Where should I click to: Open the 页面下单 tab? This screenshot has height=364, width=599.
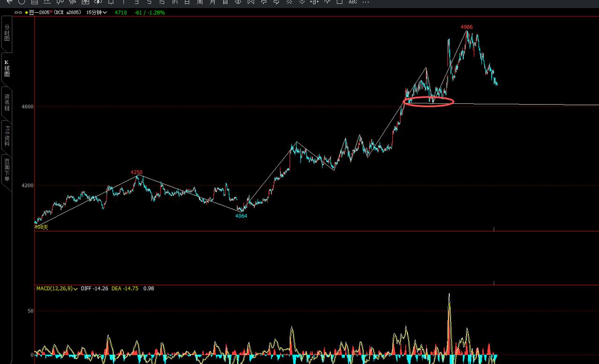[7, 170]
